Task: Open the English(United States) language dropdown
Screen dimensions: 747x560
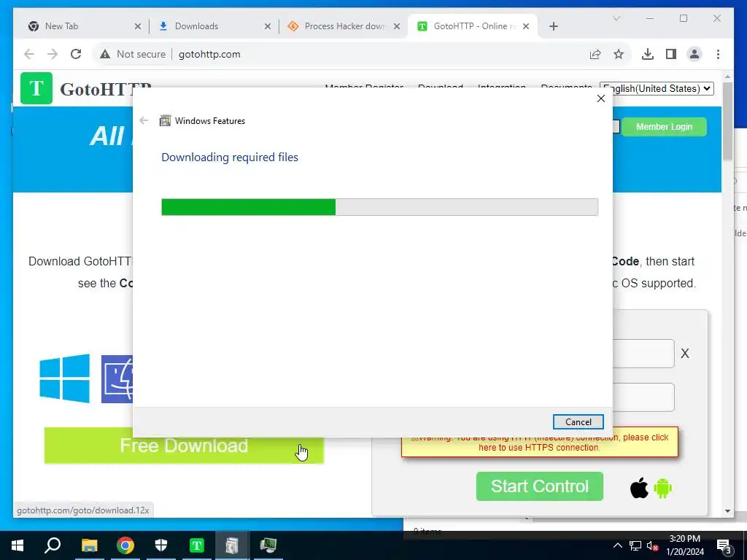Action: tap(657, 88)
